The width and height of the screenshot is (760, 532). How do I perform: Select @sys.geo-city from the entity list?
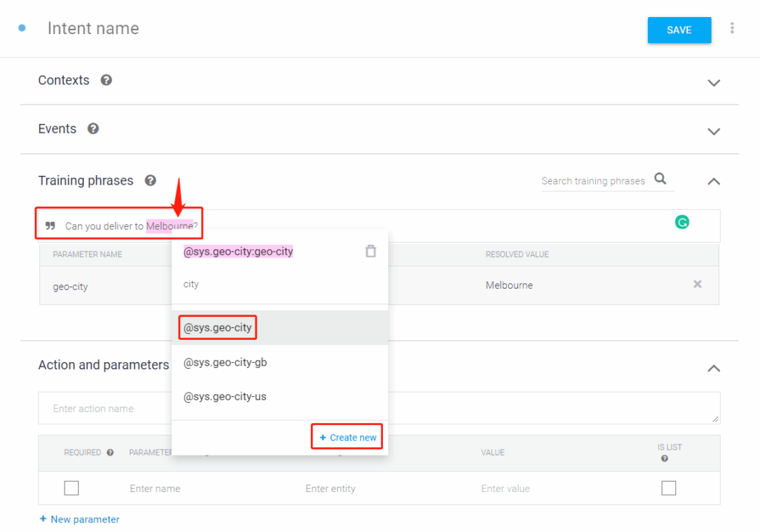click(x=218, y=327)
